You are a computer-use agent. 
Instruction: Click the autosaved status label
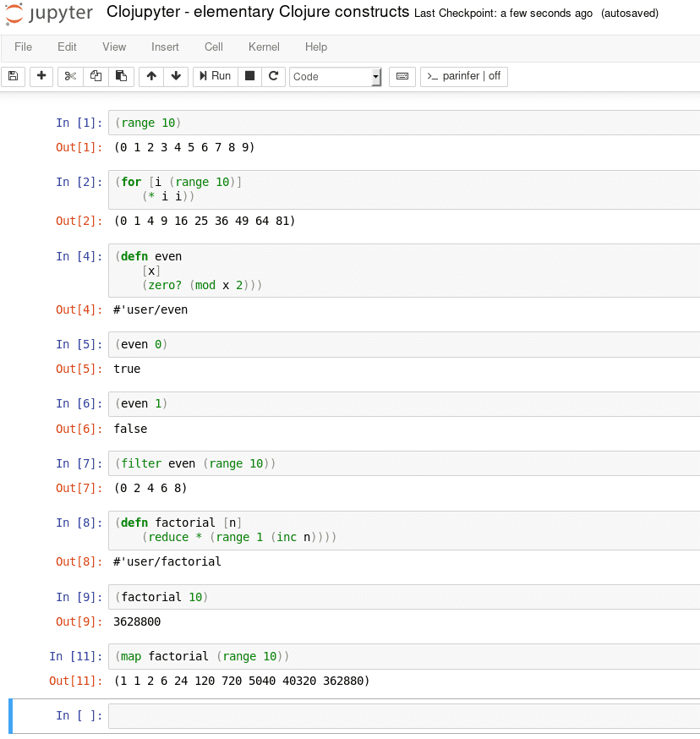[630, 14]
